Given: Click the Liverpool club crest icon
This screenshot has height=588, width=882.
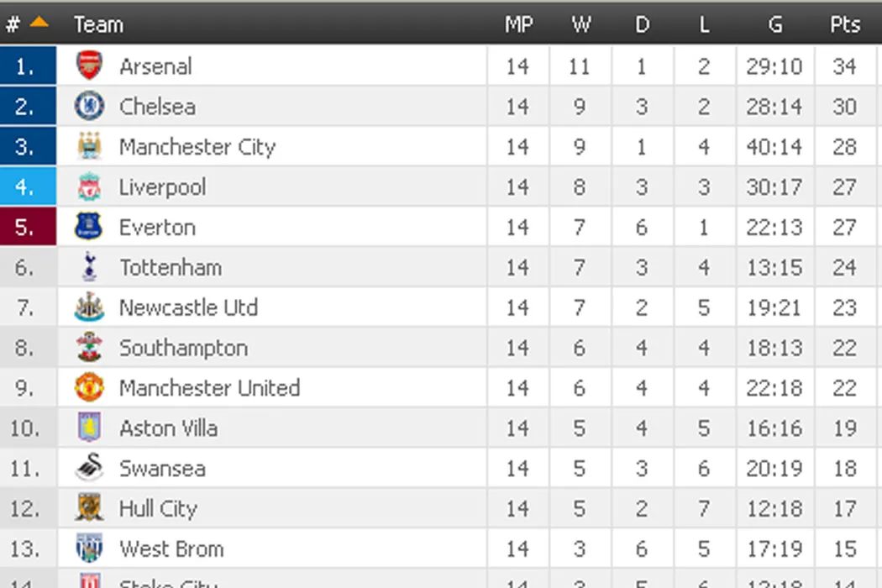Looking at the screenshot, I should (89, 186).
